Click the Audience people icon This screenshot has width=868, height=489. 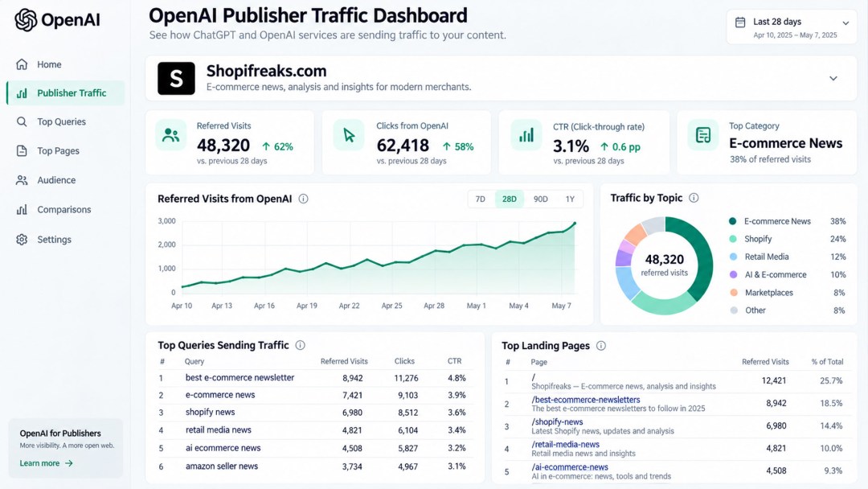coord(22,180)
